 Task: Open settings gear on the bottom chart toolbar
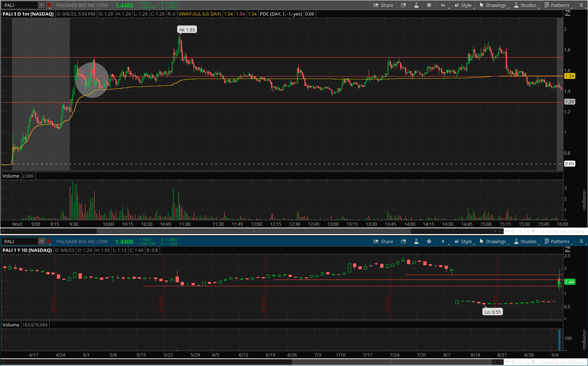point(429,241)
